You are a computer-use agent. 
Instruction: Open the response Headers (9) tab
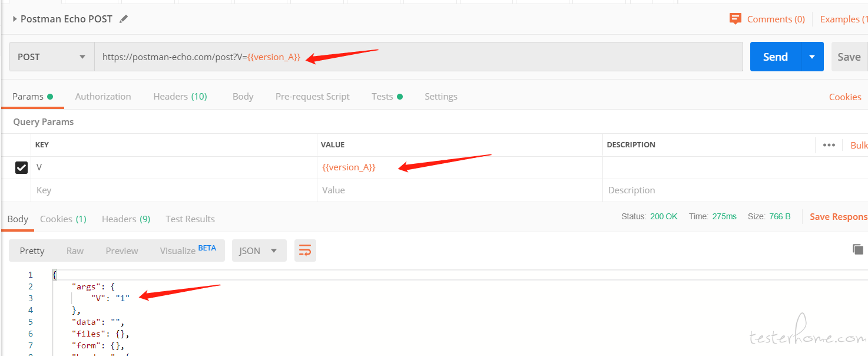pos(126,219)
